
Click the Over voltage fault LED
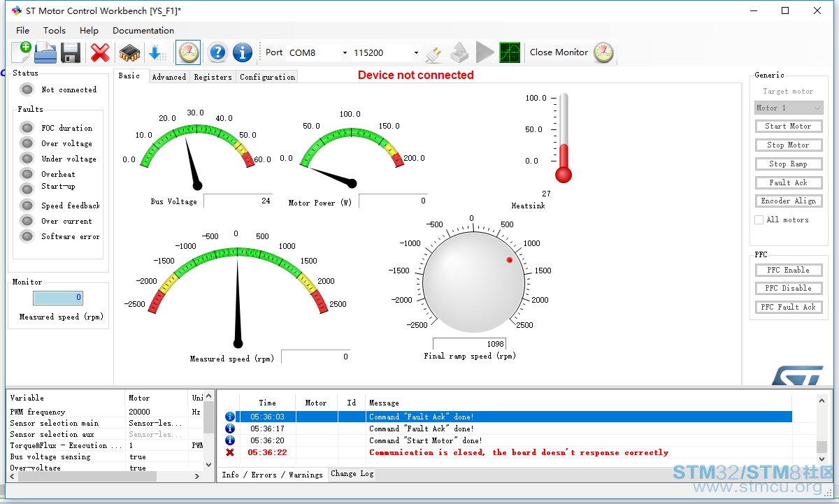pos(27,143)
